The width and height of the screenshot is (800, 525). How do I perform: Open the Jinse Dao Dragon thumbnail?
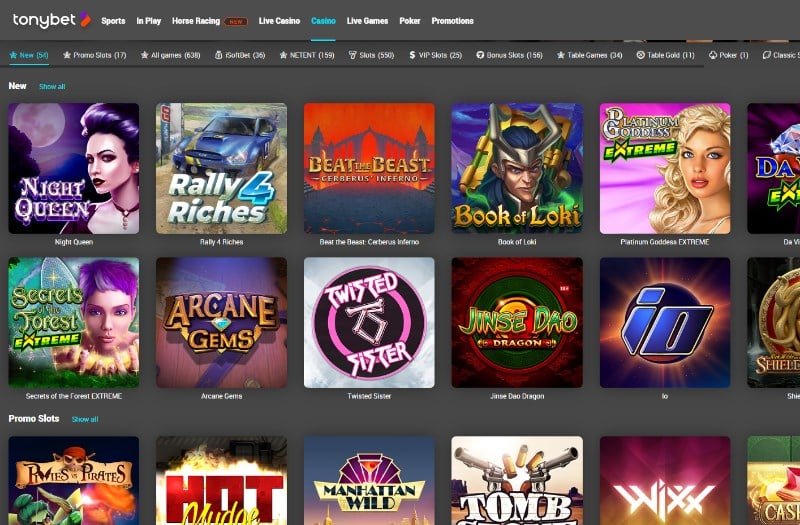click(517, 322)
